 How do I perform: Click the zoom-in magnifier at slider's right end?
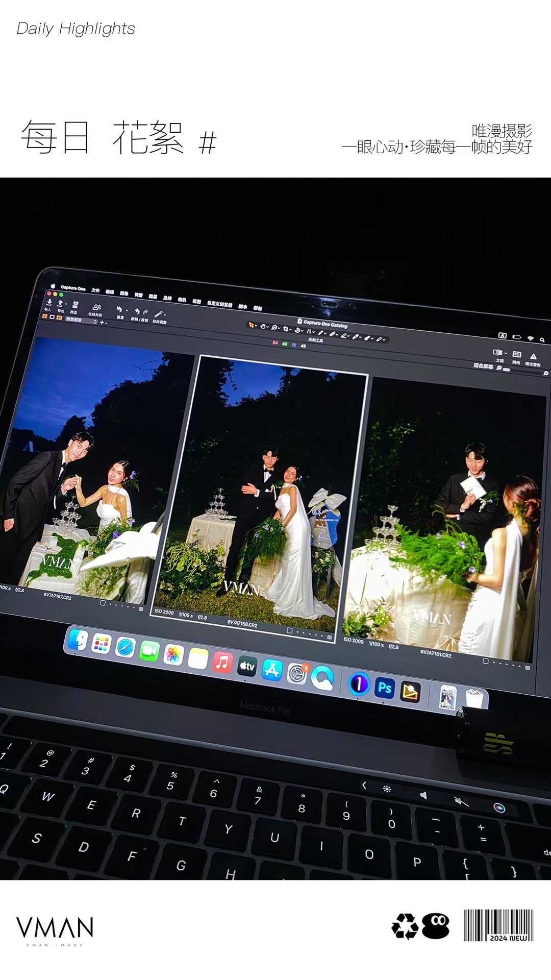(x=545, y=374)
